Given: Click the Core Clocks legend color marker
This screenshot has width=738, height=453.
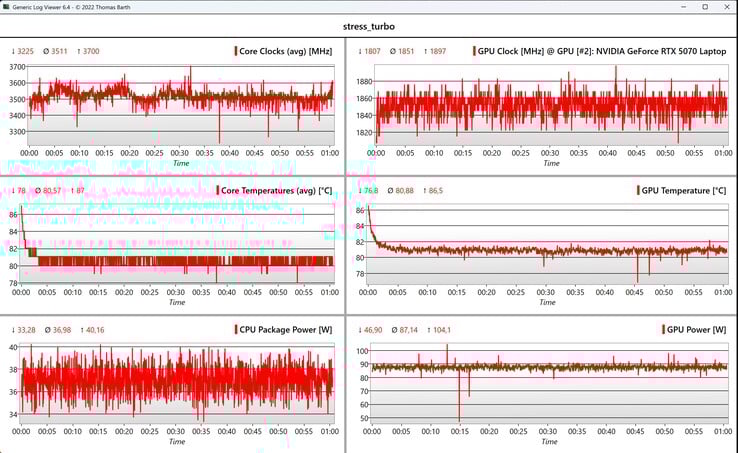Looking at the screenshot, I should coord(235,51).
